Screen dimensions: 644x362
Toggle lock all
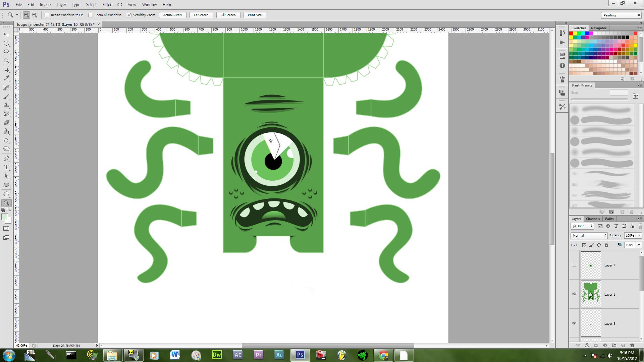coord(606,245)
